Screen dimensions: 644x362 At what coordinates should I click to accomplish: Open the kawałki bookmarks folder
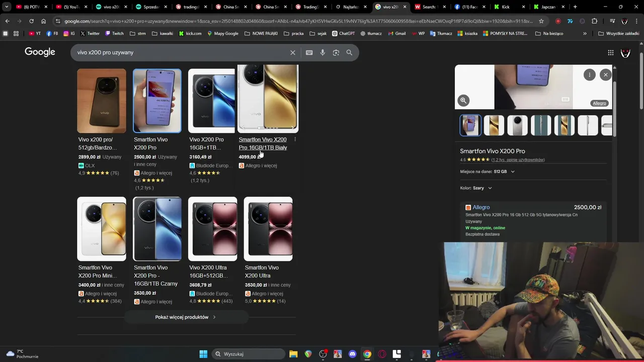(162, 33)
